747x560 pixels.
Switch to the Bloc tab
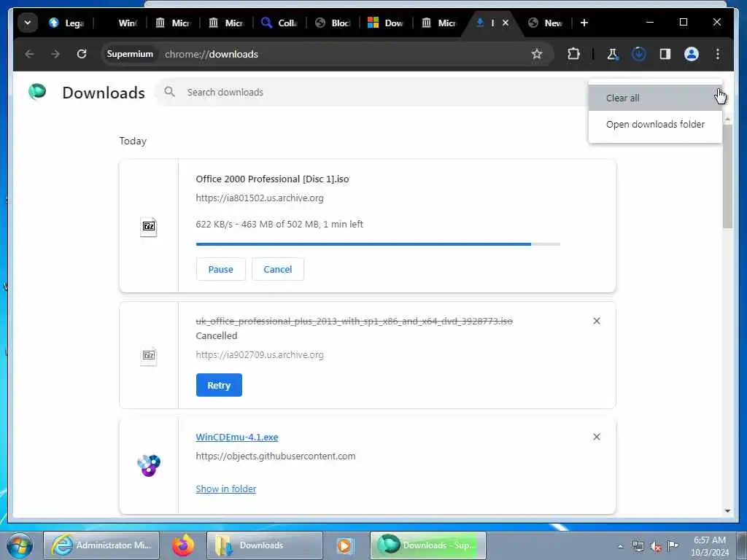tap(333, 23)
